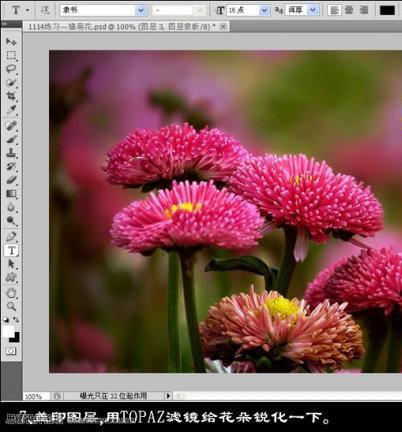
Task: Close the 1114练习 psd document tab
Action: [x=224, y=26]
